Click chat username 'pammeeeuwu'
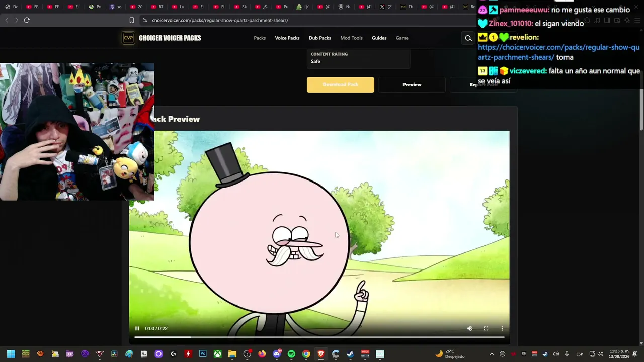Viewport: 644px width, 362px height. (524, 10)
